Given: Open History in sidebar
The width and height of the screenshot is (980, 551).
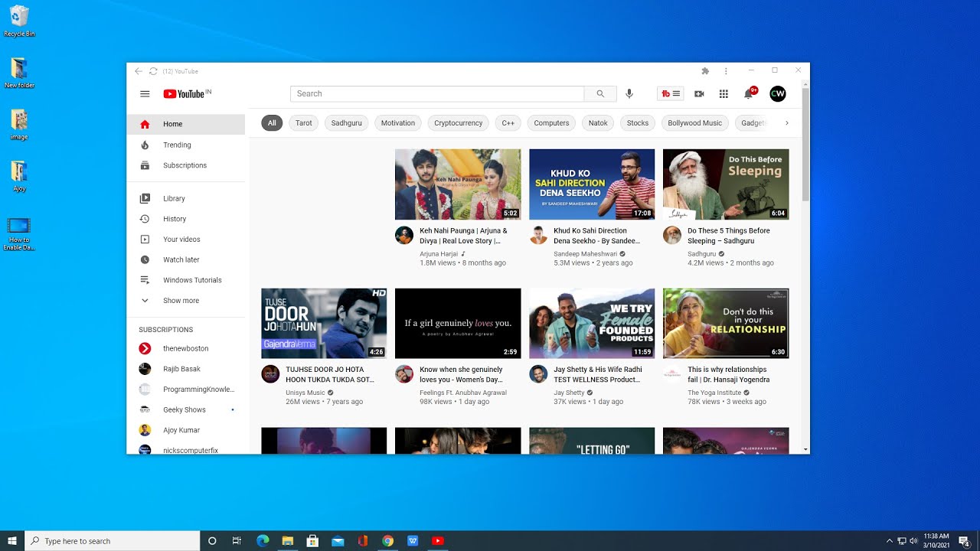Looking at the screenshot, I should [186, 219].
